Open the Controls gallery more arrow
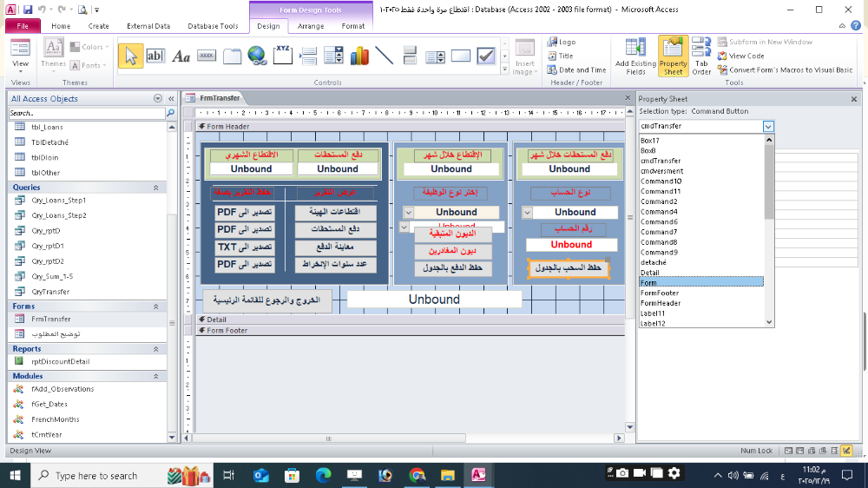Image resolution: width=868 pixels, height=488 pixels. [x=503, y=67]
